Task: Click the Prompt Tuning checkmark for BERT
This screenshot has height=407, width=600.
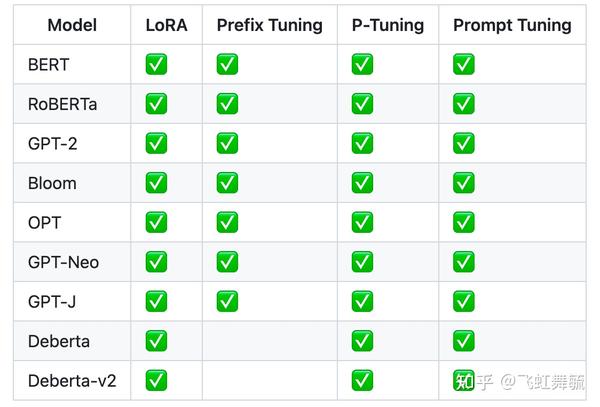Action: 464,64
